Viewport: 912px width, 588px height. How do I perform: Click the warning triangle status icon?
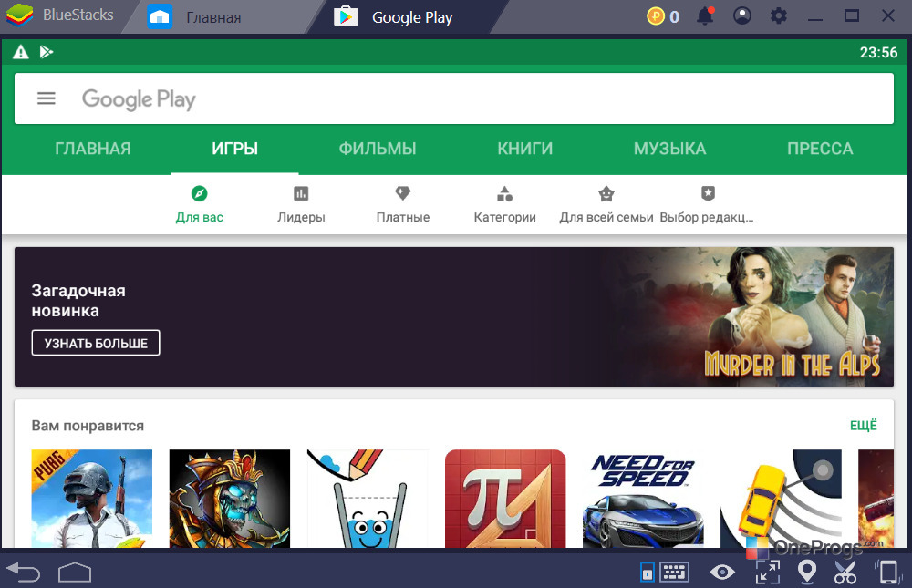pos(21,52)
